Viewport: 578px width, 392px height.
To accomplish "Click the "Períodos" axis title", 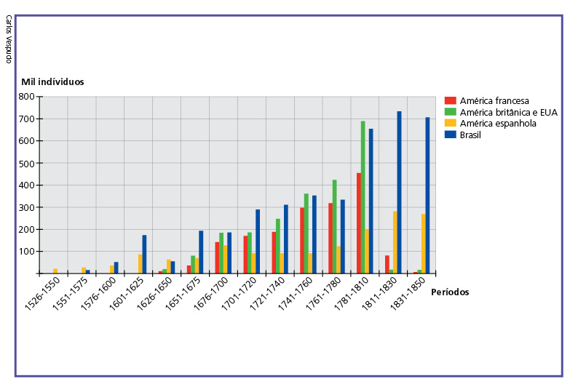I will tap(450, 292).
